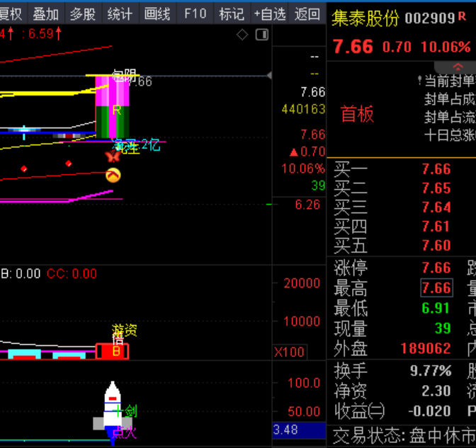Click the diamond icon above chart

coord(242,35)
